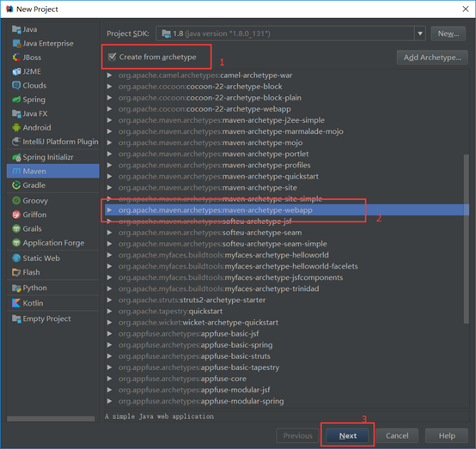476x449 pixels.
Task: Open the Project SDK dropdown arrow
Action: pyautogui.click(x=420, y=33)
